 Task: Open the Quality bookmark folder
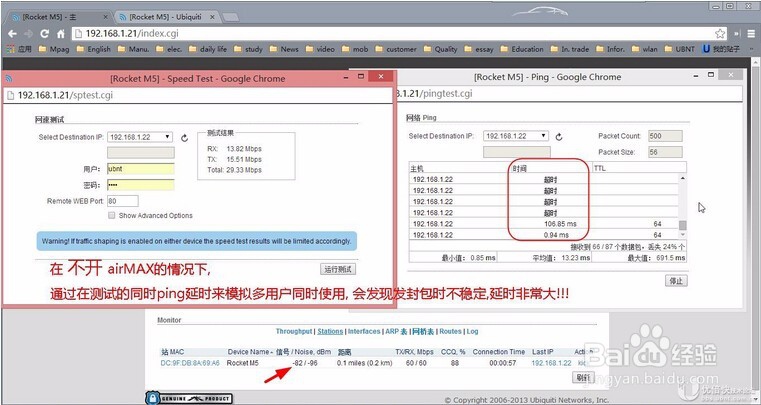tap(441, 49)
